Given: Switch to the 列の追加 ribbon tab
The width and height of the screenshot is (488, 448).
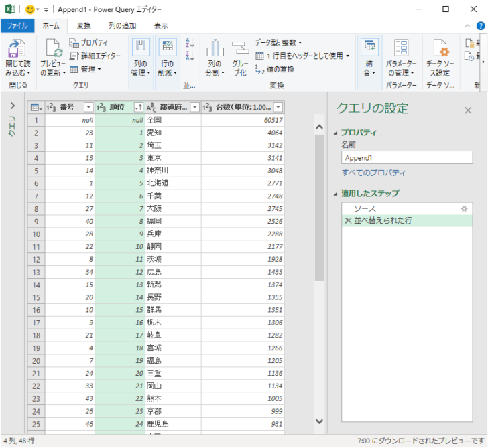Looking at the screenshot, I should (123, 25).
